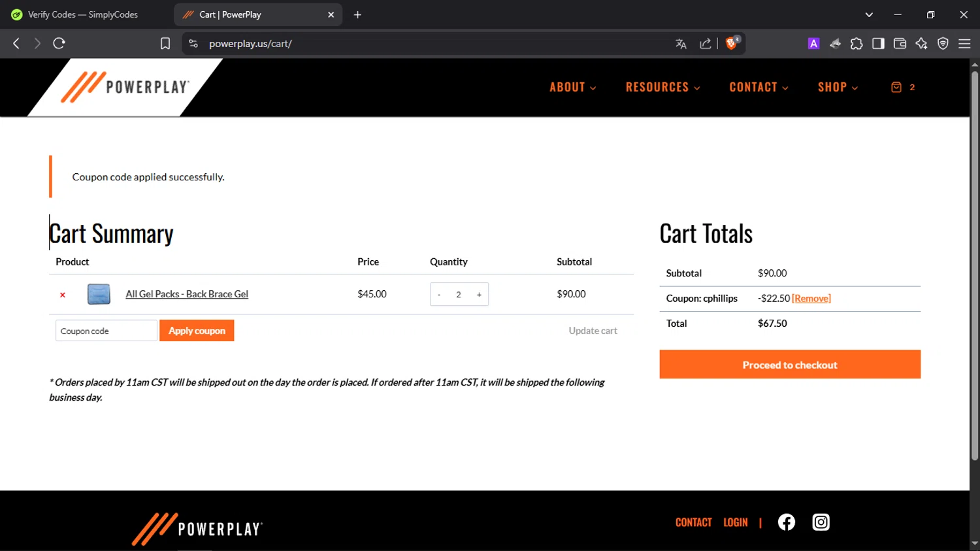Image resolution: width=980 pixels, height=551 pixels.
Task: Share this page icon
Action: pos(705,44)
